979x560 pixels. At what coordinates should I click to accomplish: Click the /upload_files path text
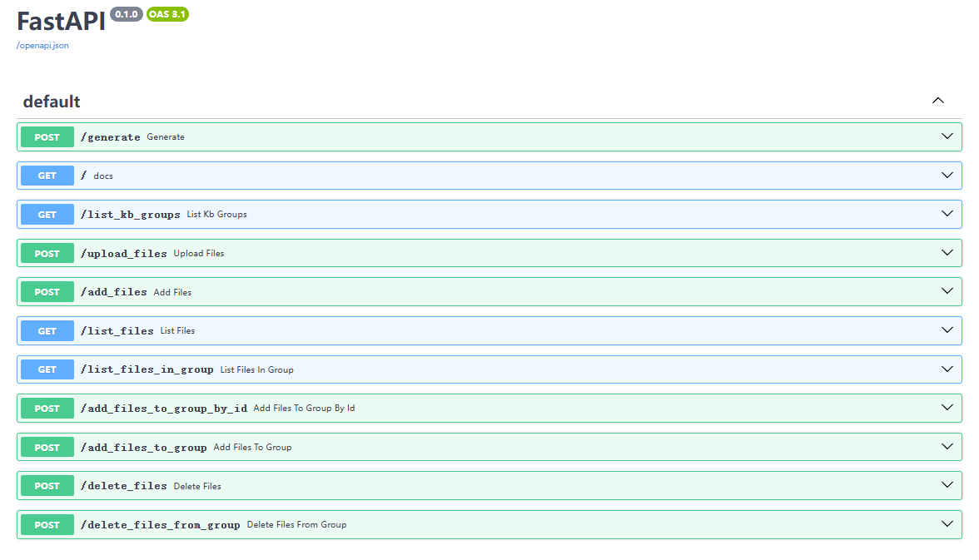point(123,254)
